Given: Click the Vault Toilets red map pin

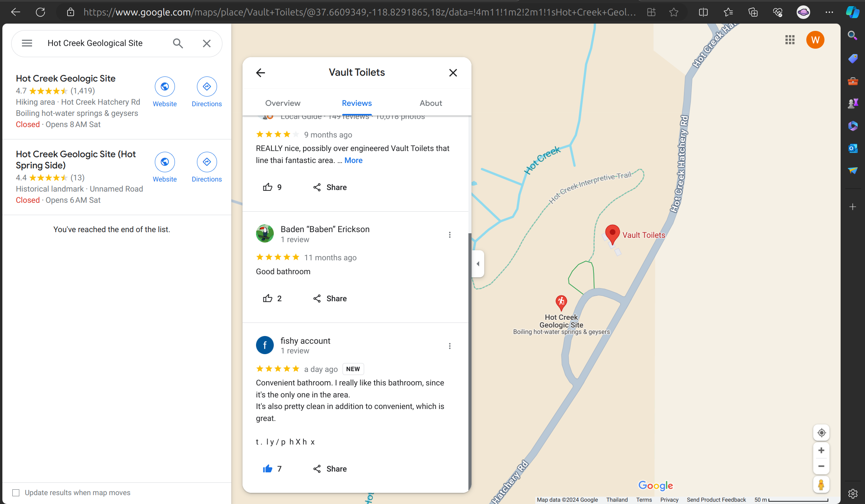Looking at the screenshot, I should tap(612, 234).
